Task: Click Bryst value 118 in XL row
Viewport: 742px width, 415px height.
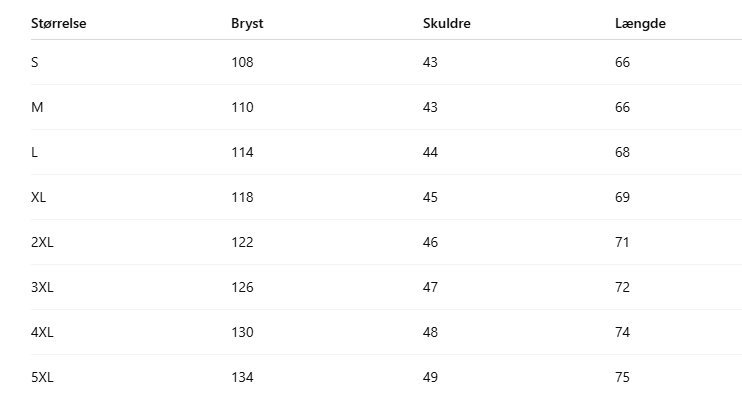Action: click(242, 197)
